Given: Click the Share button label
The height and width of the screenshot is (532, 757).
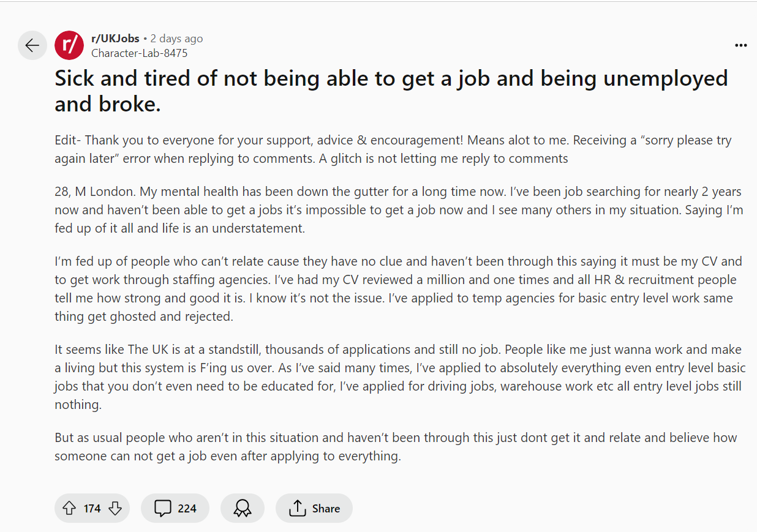Looking at the screenshot, I should (x=326, y=508).
